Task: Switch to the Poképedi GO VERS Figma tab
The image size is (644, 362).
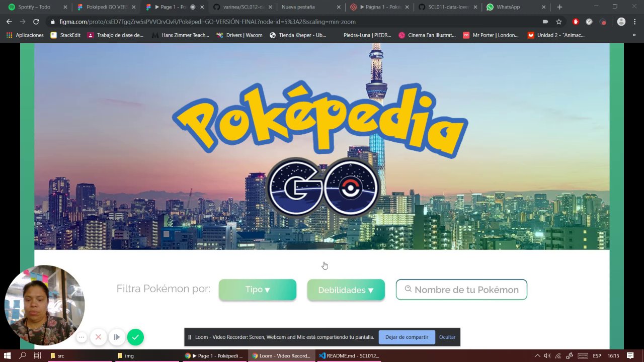Action: tap(106, 7)
